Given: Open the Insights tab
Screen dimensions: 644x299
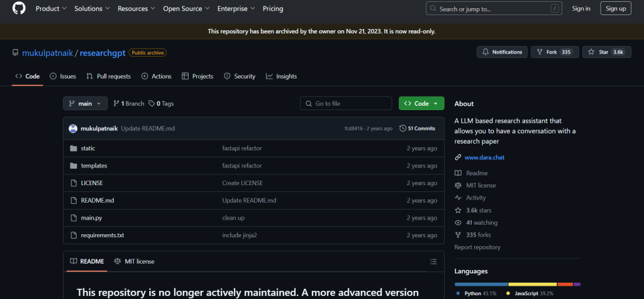Looking at the screenshot, I should tap(281, 76).
